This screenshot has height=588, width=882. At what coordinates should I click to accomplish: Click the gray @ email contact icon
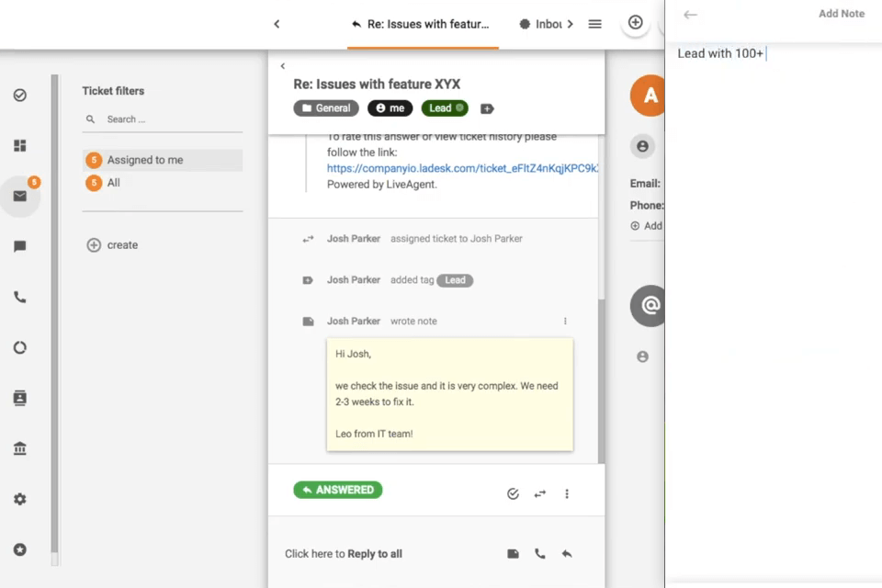(x=648, y=306)
